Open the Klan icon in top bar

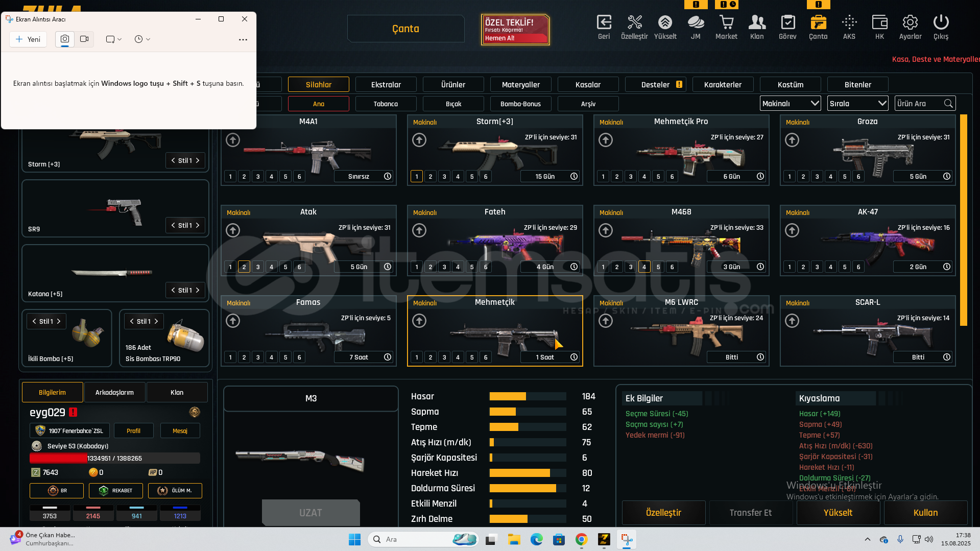click(x=757, y=22)
